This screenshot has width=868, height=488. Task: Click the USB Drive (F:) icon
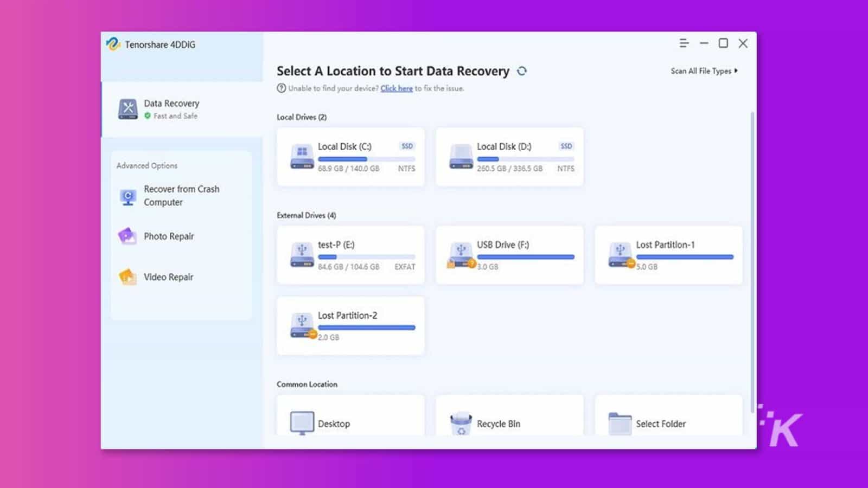coord(461,255)
